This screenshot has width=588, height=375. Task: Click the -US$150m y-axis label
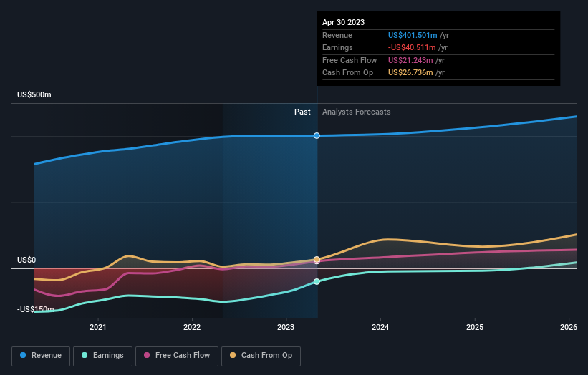tap(36, 309)
